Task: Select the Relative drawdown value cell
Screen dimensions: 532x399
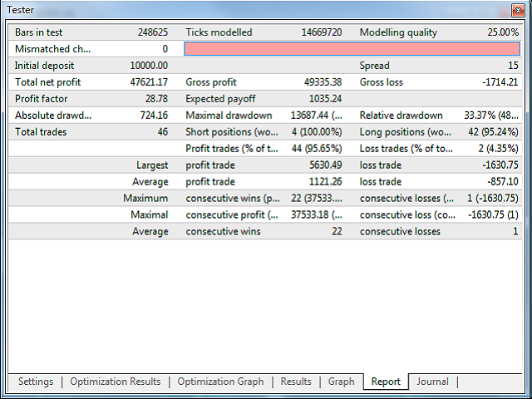Action: pos(490,116)
